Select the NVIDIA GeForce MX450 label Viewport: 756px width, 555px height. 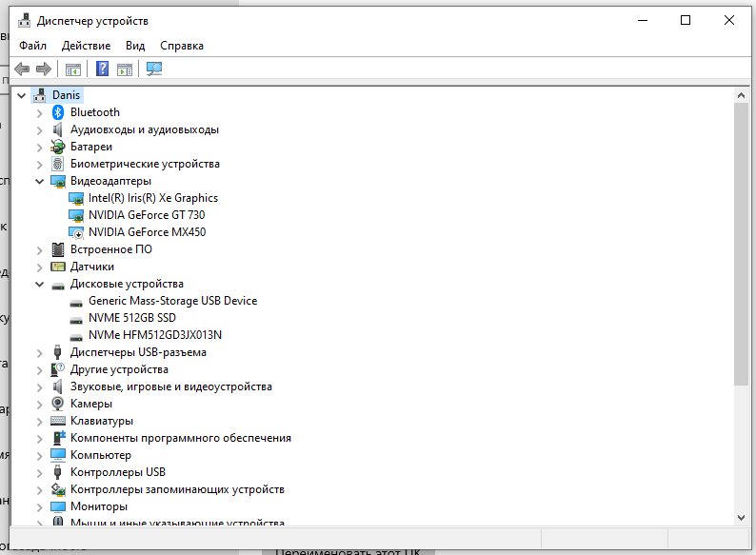[147, 232]
